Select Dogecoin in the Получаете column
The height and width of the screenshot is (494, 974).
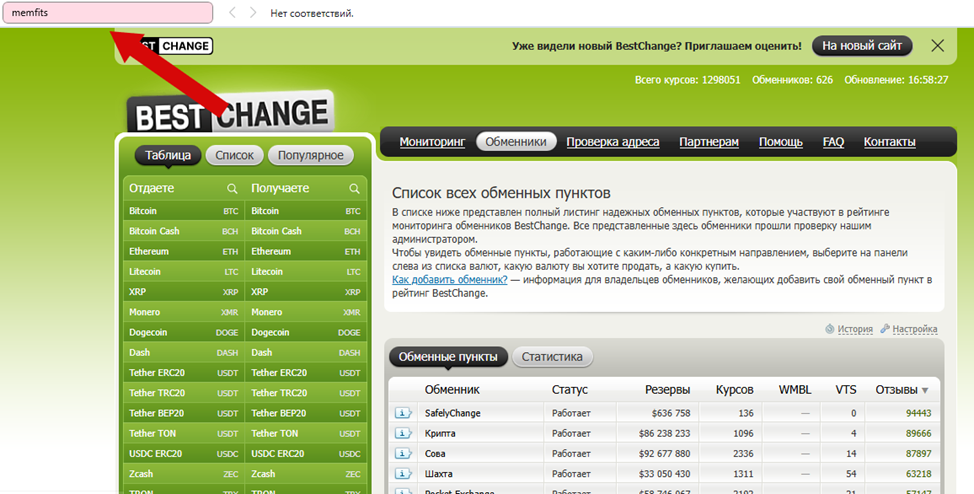[306, 332]
